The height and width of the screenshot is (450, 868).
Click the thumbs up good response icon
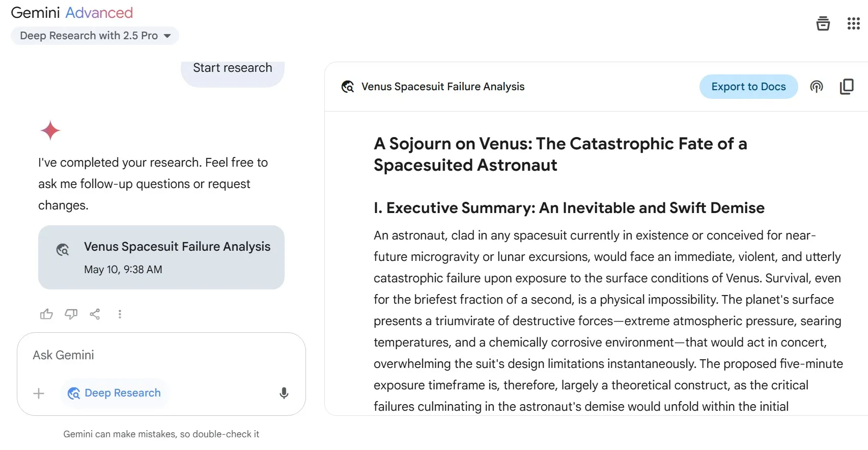[46, 314]
